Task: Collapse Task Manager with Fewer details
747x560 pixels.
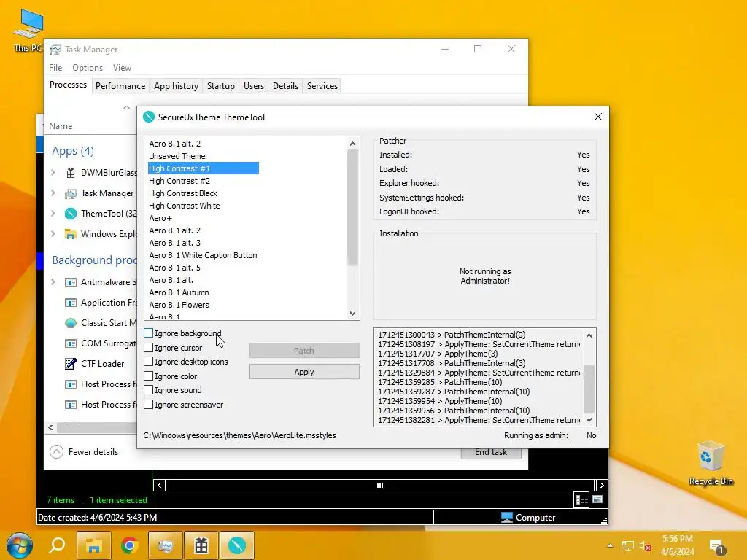Action: (x=85, y=452)
